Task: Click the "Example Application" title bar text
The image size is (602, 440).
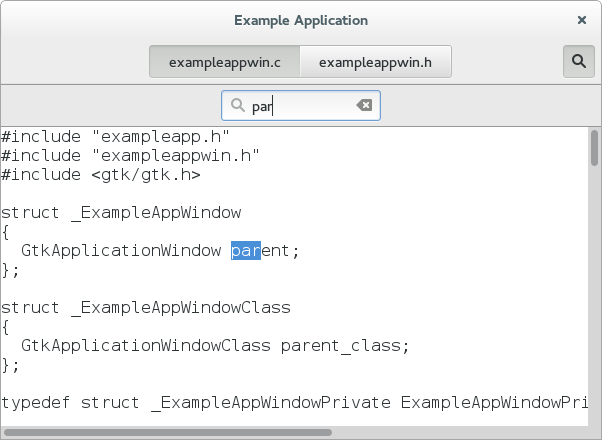Action: pyautogui.click(x=300, y=20)
